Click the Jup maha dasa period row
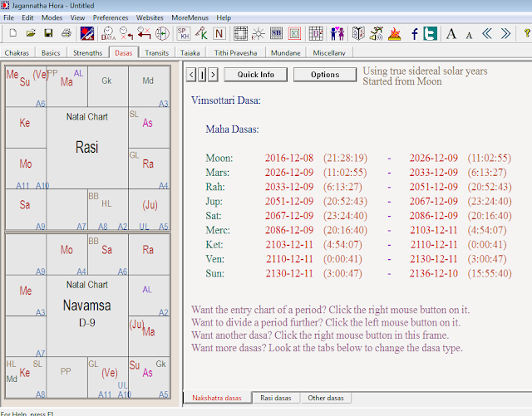 coord(358,202)
